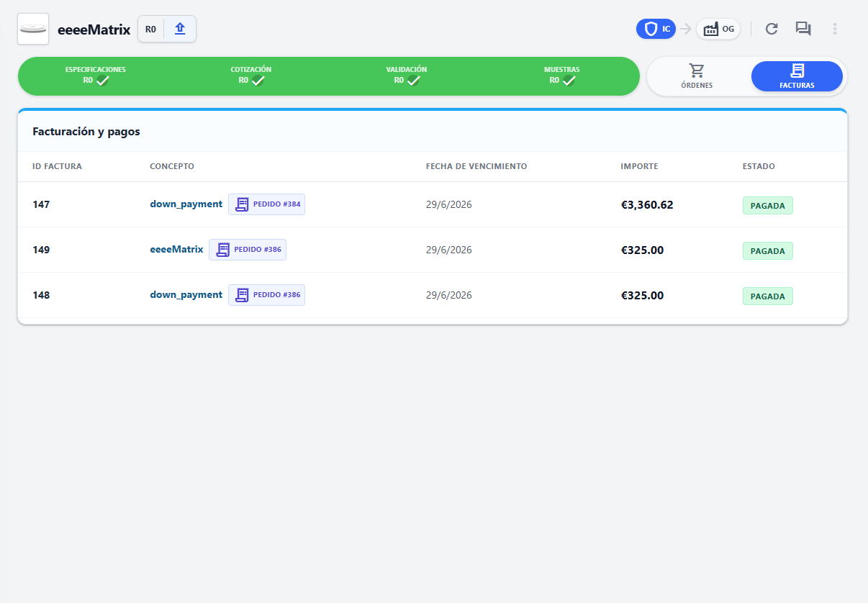Viewport: 868px width, 603px height.
Task: Select the OG factory badge
Action: 718,29
